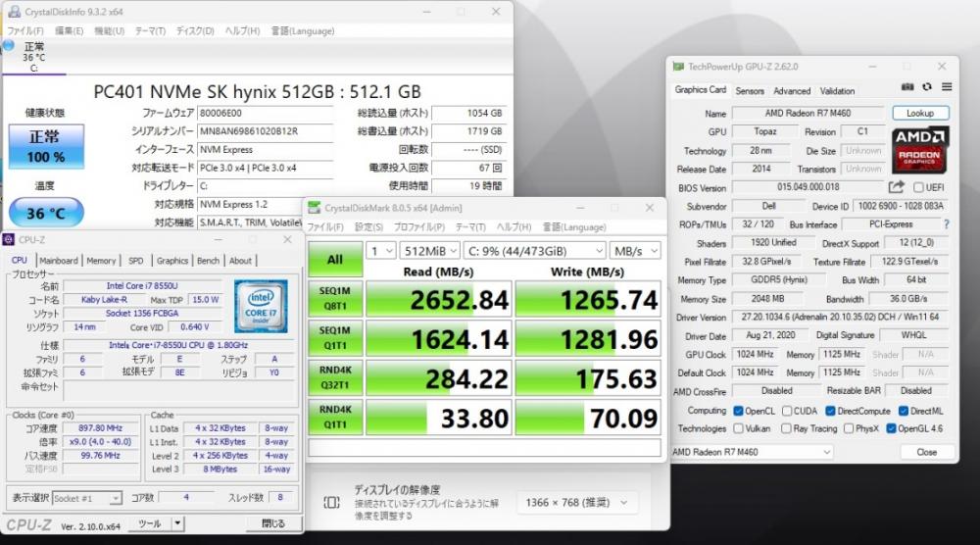This screenshot has width=980, height=545.
Task: Click the Bus Interface question mark in GPU-Z
Action: pyautogui.click(x=947, y=223)
